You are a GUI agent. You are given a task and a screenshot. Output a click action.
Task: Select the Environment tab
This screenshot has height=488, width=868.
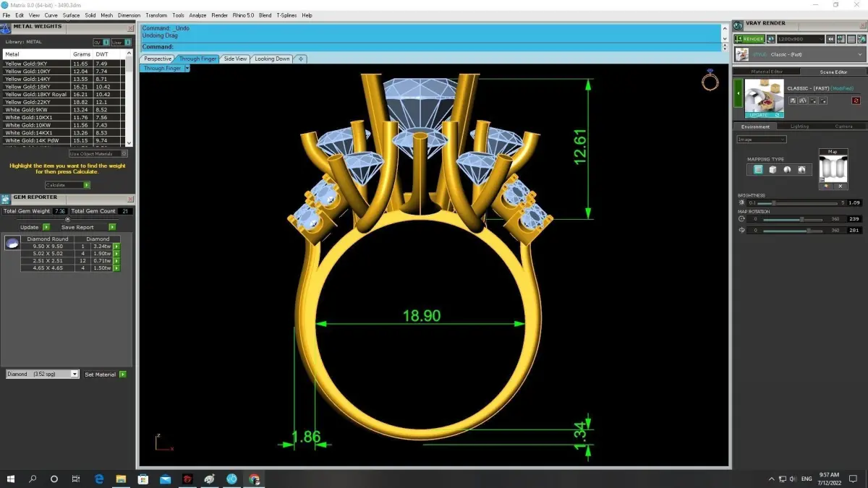[755, 127]
